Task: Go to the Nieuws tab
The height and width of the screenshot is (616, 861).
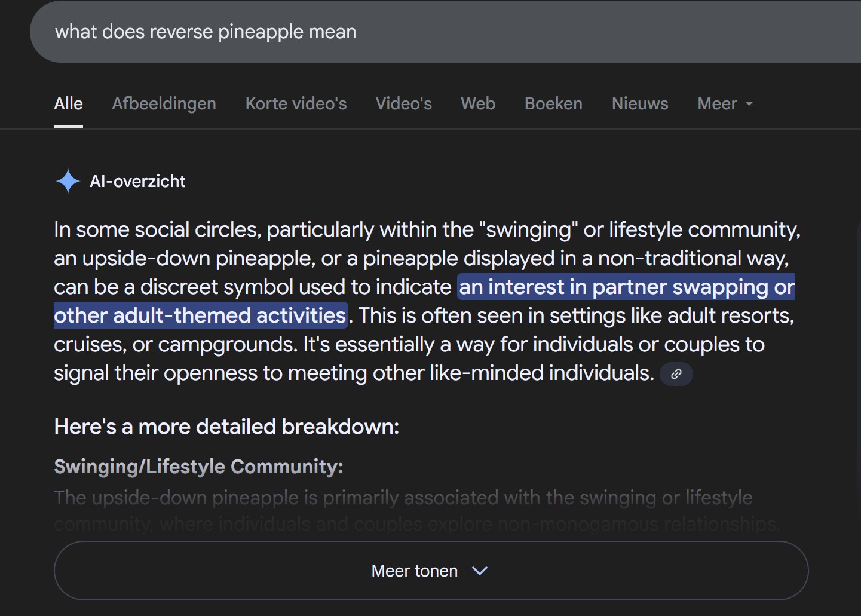Action: [x=640, y=103]
